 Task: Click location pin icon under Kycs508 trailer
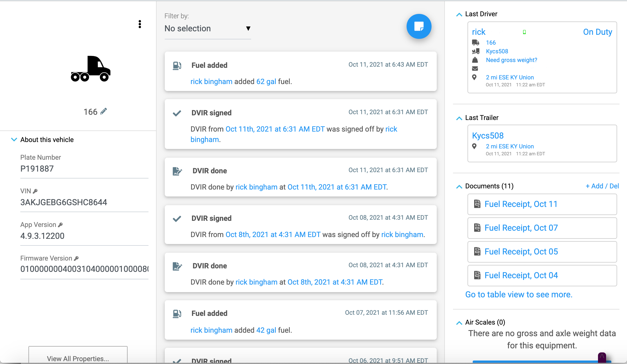(x=475, y=146)
